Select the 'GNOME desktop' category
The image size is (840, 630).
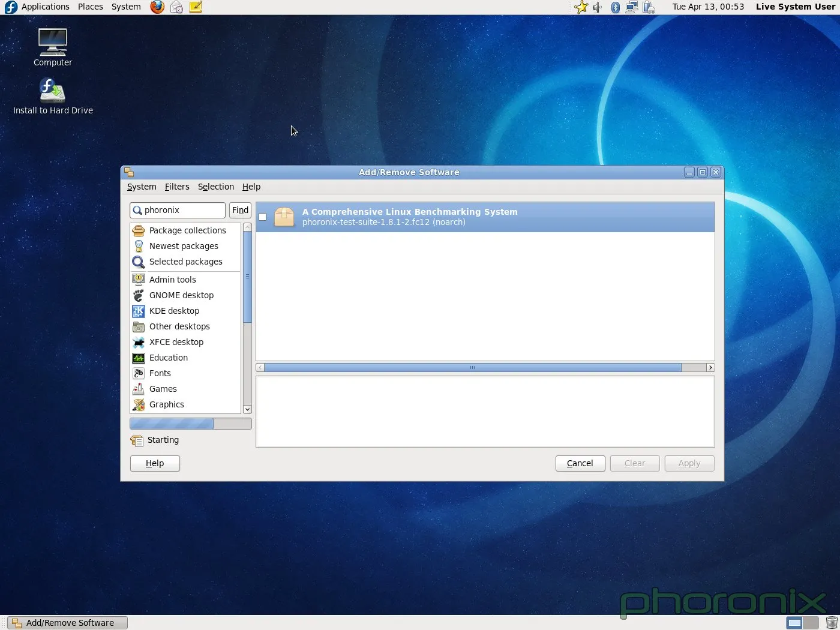(x=185, y=295)
